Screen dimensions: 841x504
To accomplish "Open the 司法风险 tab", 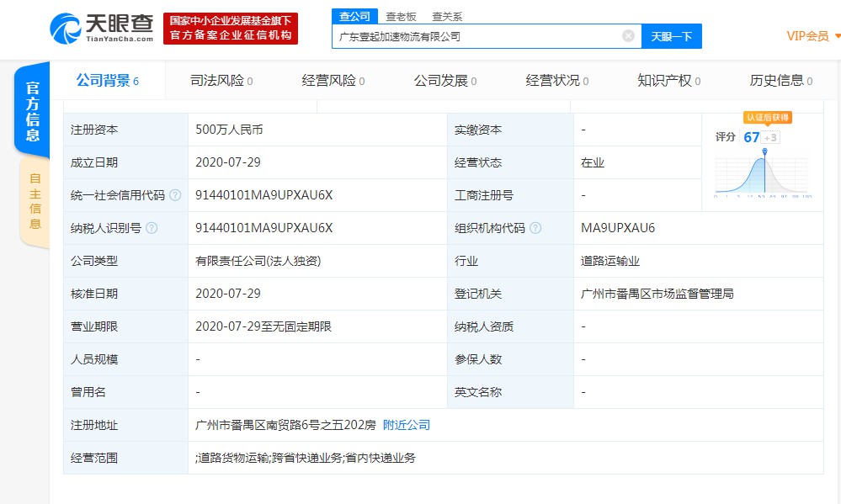I will [x=221, y=81].
